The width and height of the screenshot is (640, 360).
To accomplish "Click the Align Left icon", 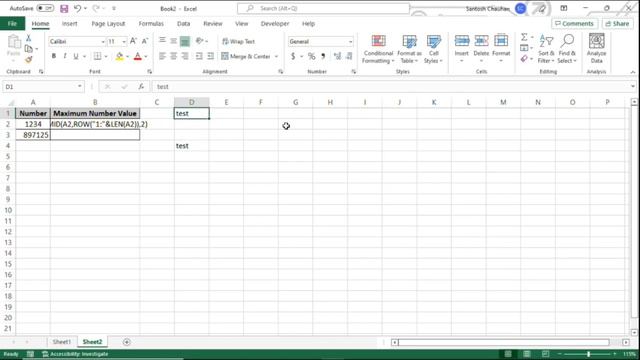I will click(162, 56).
